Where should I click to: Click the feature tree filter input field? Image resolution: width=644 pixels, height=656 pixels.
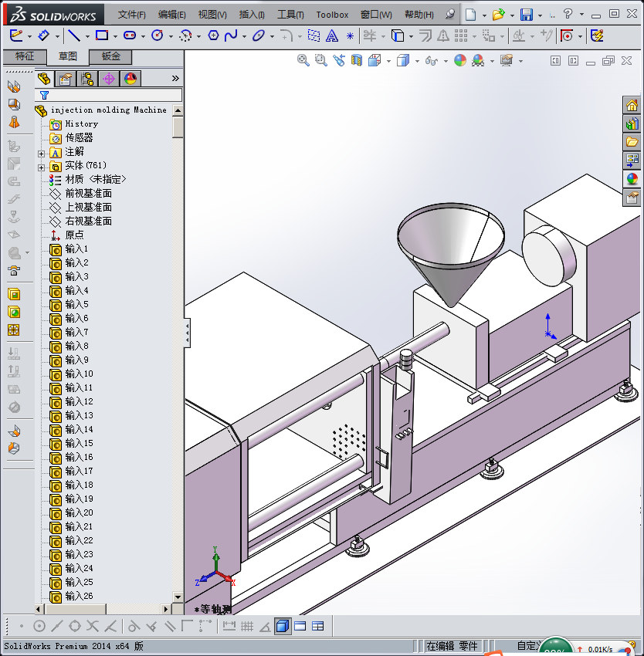(116, 95)
